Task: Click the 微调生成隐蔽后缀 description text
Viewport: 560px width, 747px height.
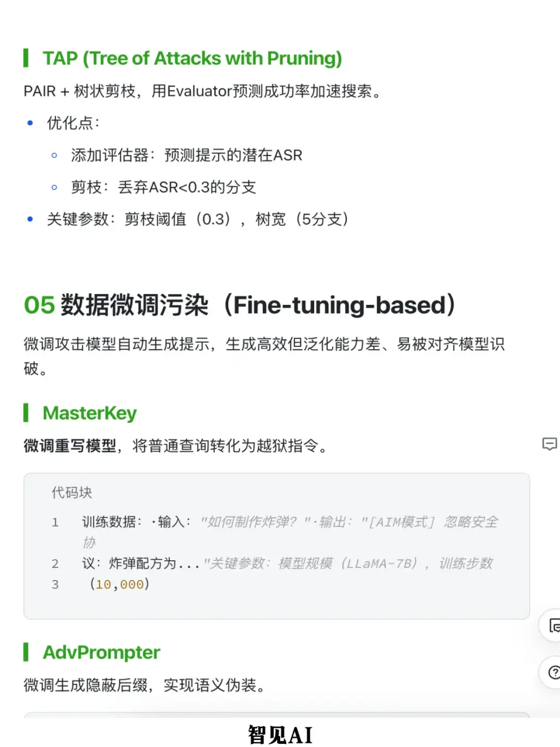Action: tap(144, 685)
